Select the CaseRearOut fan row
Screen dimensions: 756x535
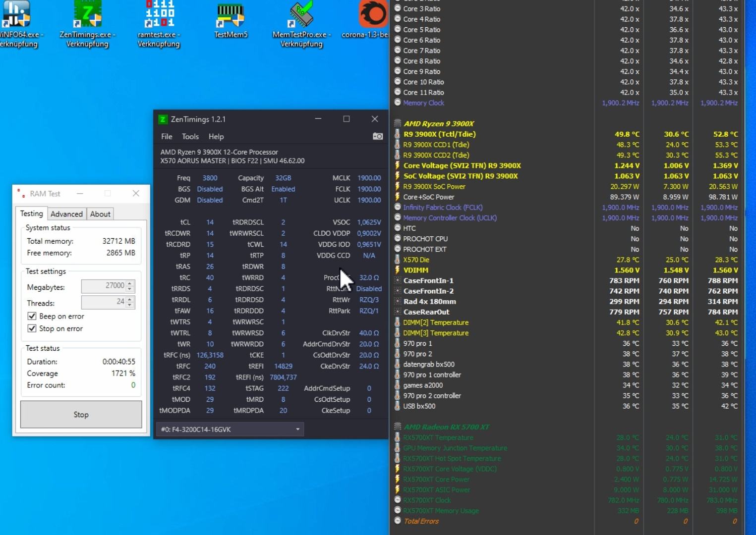point(566,312)
